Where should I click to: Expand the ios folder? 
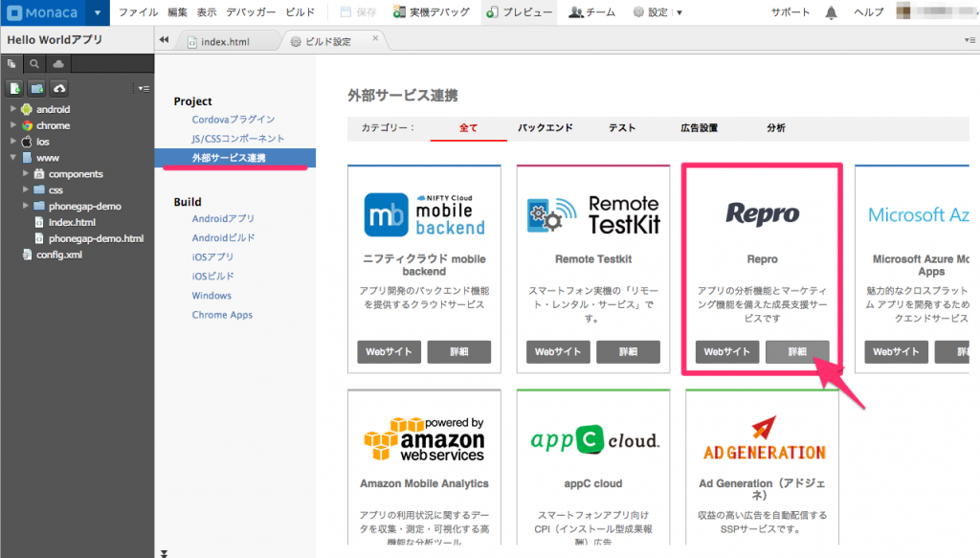coord(13,142)
